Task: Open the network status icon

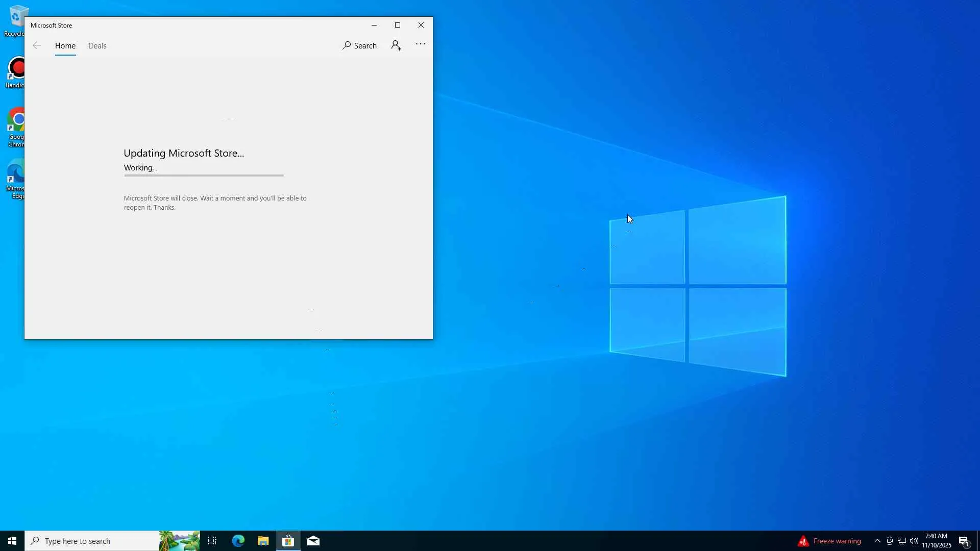Action: (902, 541)
